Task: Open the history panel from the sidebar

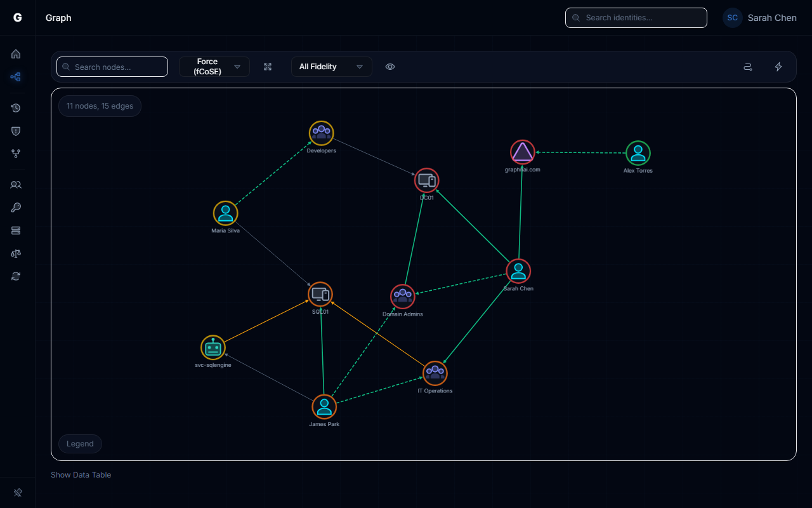Action: pos(16,108)
